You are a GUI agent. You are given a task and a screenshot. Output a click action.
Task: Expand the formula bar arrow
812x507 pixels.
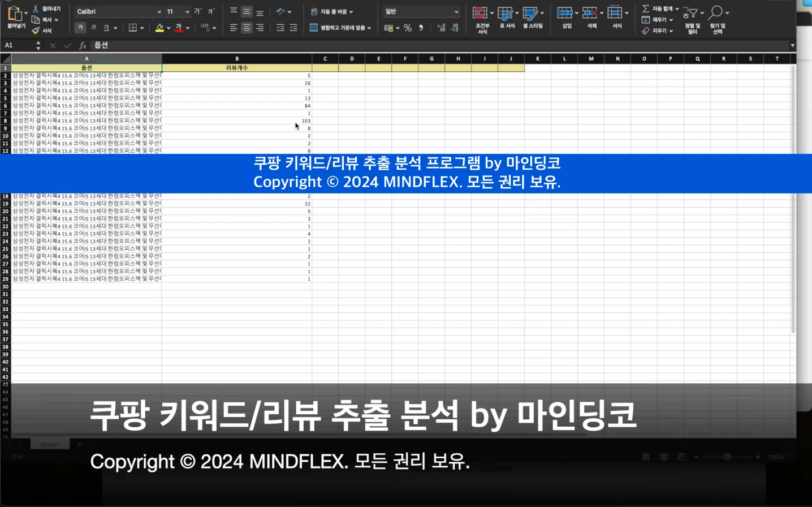pos(792,45)
